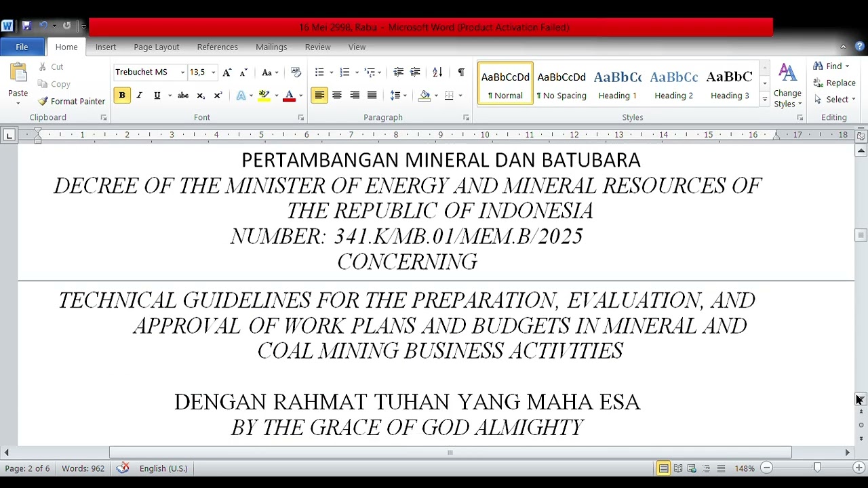Click the Replace button

834,83
